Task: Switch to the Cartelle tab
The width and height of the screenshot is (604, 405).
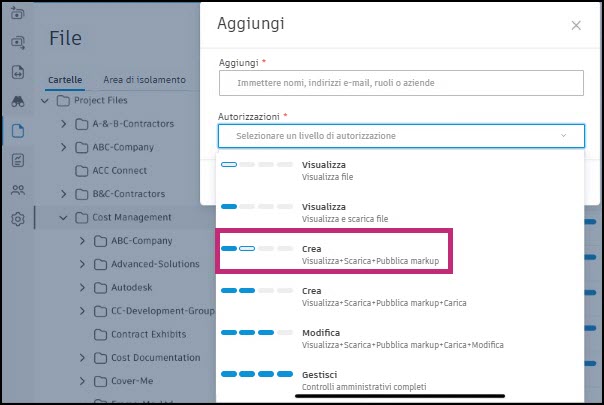Action: click(65, 80)
